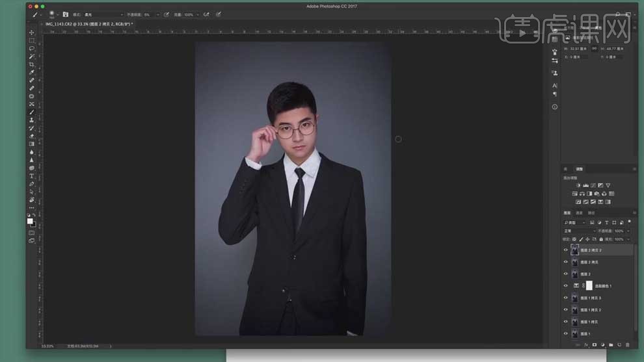The height and width of the screenshot is (362, 644).
Task: Open the layer fill slider arrow
Action: [628, 239]
